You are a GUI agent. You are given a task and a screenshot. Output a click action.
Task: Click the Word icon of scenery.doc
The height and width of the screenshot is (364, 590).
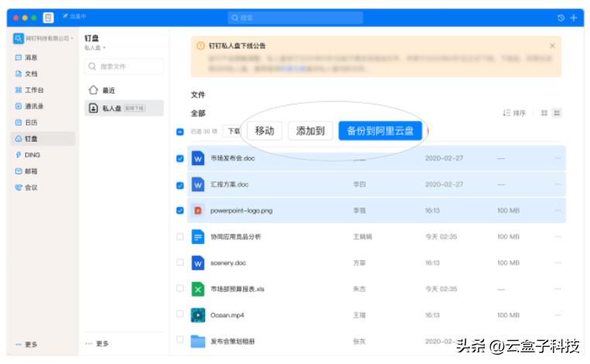(198, 263)
